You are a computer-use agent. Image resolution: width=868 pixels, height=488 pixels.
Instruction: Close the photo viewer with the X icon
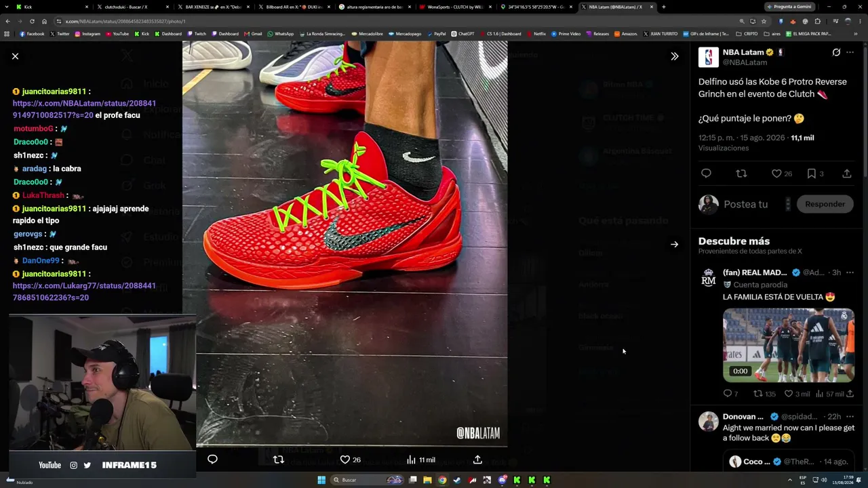point(15,56)
